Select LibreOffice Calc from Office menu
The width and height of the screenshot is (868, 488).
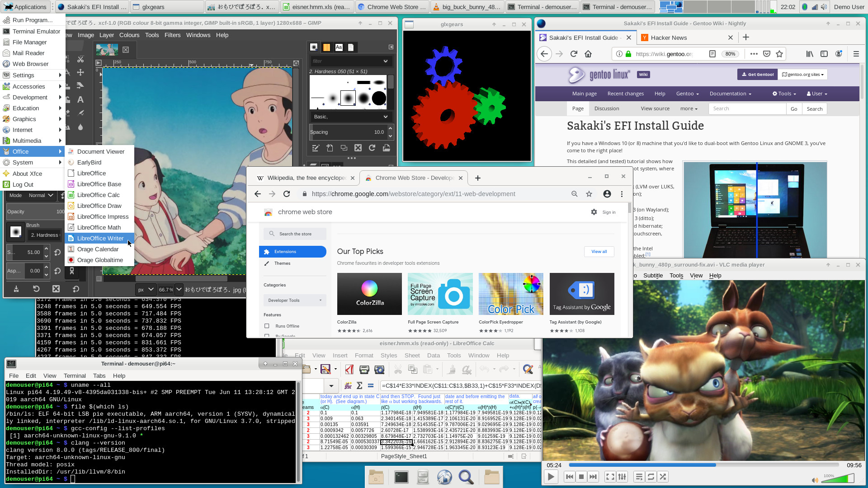(98, 195)
